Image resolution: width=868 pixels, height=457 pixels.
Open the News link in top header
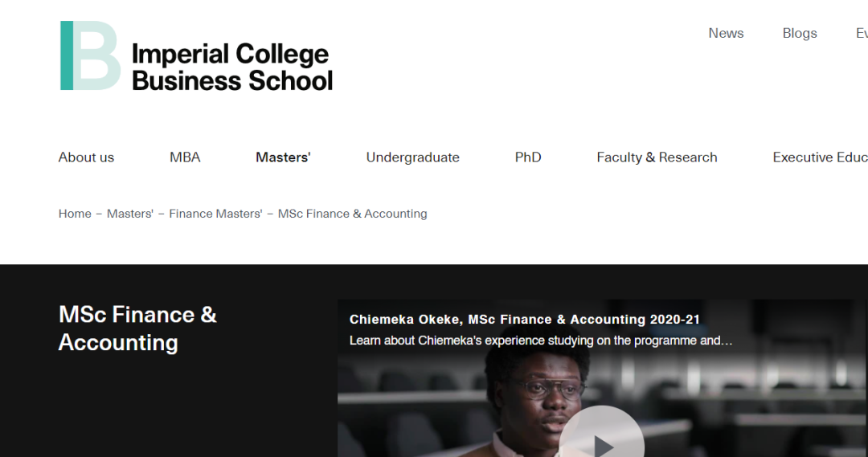pos(726,33)
